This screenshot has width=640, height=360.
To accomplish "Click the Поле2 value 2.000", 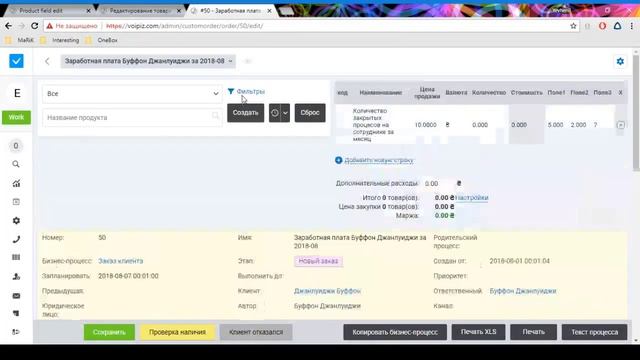I will click(x=578, y=125).
